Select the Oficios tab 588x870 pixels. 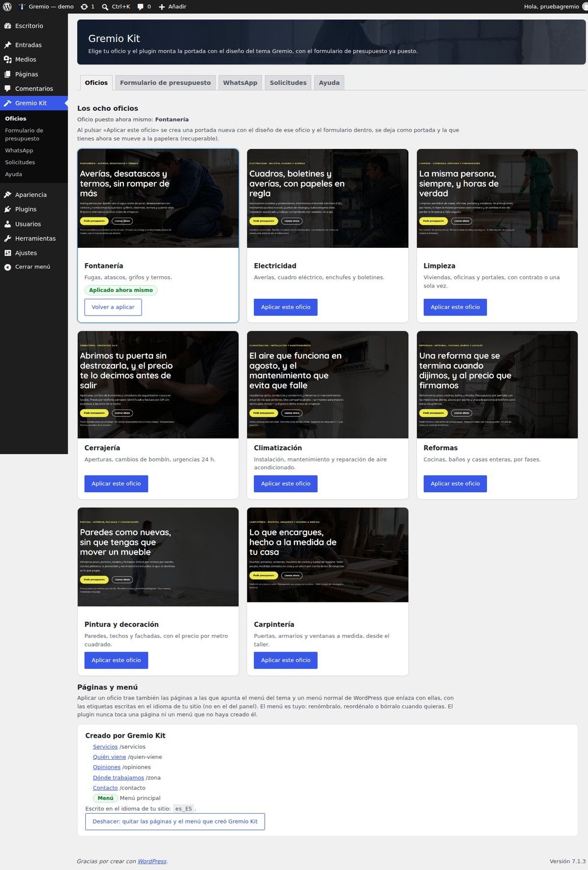(96, 83)
